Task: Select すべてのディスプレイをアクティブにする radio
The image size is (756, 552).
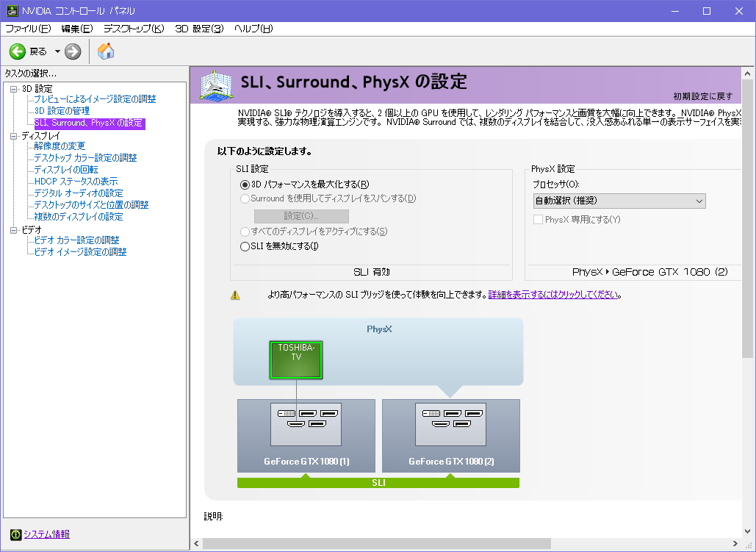Action: point(245,232)
